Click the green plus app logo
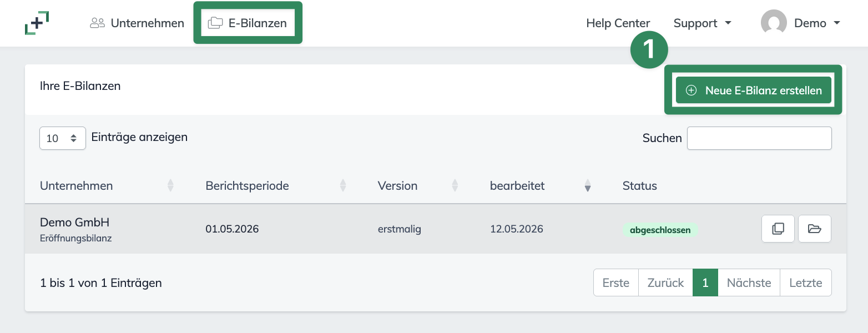This screenshot has height=333, width=868. click(37, 23)
